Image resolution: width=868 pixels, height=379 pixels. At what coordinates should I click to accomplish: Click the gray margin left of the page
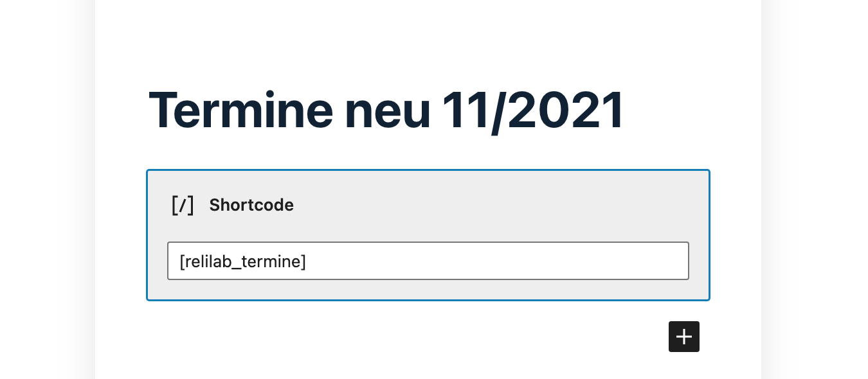click(x=45, y=193)
